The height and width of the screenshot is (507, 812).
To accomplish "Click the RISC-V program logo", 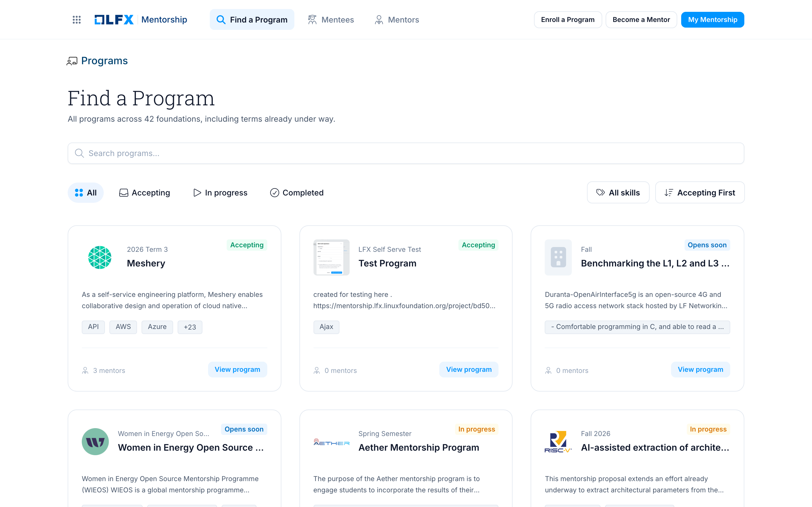I will coord(558,442).
